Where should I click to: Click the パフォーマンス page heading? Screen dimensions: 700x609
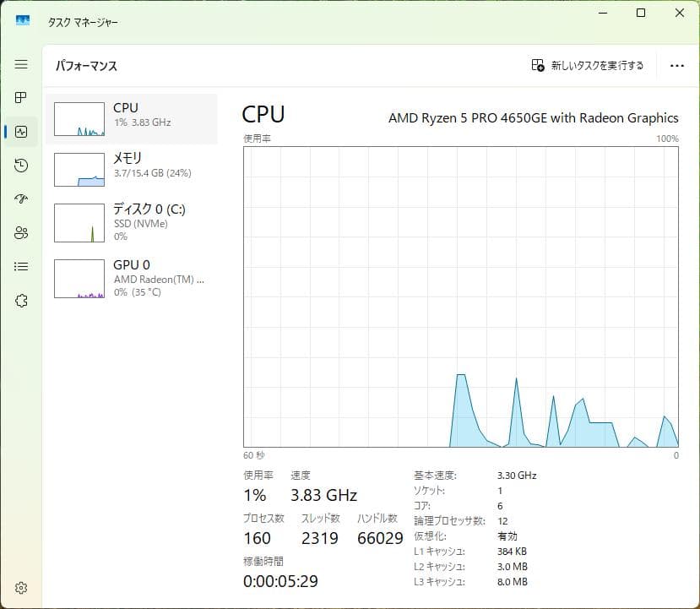85,65
